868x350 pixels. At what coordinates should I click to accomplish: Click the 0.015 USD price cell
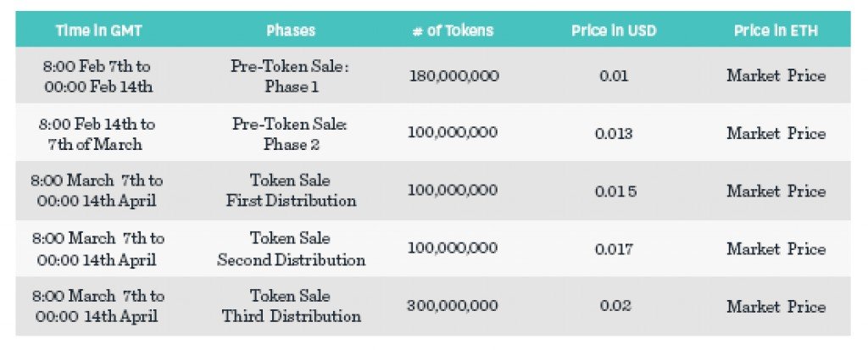click(615, 192)
